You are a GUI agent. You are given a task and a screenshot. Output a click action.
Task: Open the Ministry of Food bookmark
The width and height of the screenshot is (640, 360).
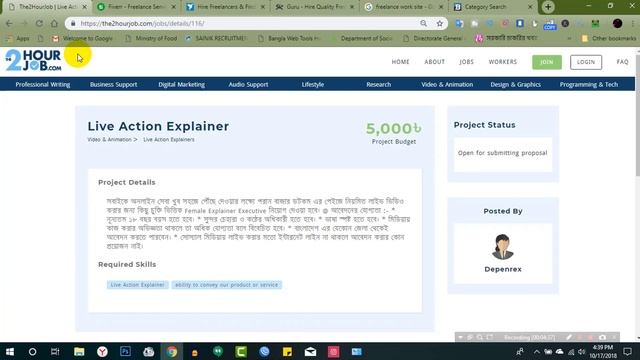(x=151, y=38)
